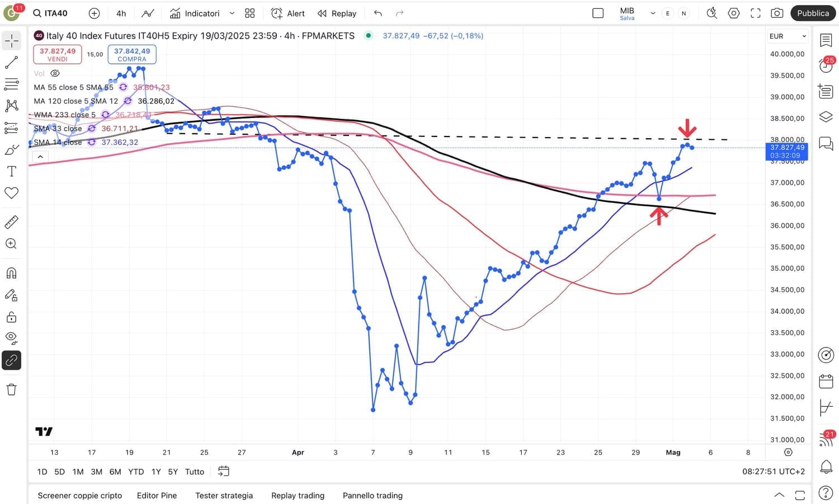This screenshot has height=504, width=839.
Task: Start bar Replay mode
Action: coord(337,13)
